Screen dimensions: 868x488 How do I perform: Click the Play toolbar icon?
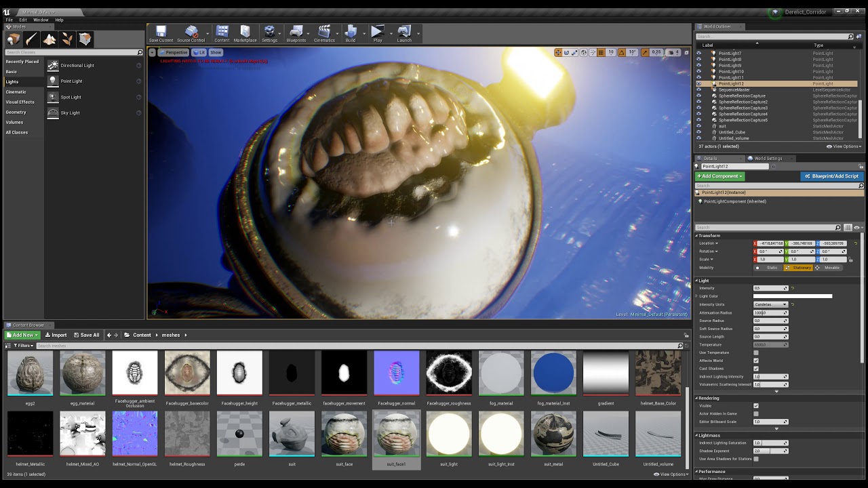378,34
